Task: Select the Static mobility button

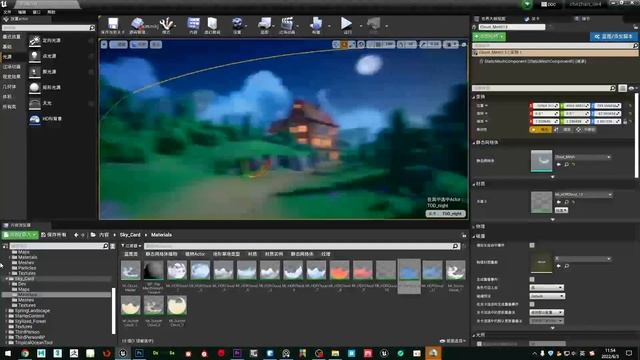Action: pos(541,129)
